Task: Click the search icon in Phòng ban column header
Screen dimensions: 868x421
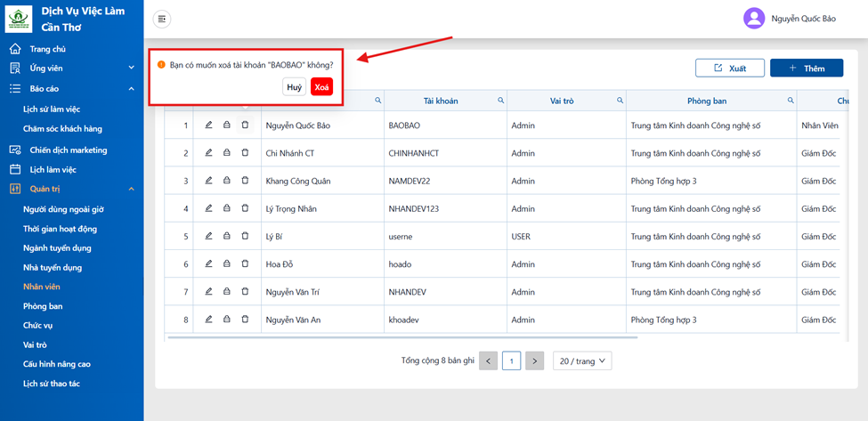Action: pos(791,101)
